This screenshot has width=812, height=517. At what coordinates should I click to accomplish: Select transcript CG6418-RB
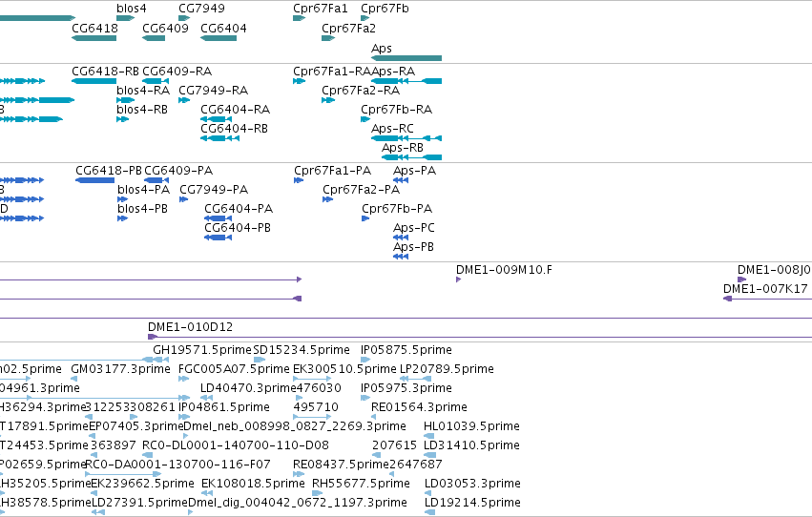[x=105, y=72]
